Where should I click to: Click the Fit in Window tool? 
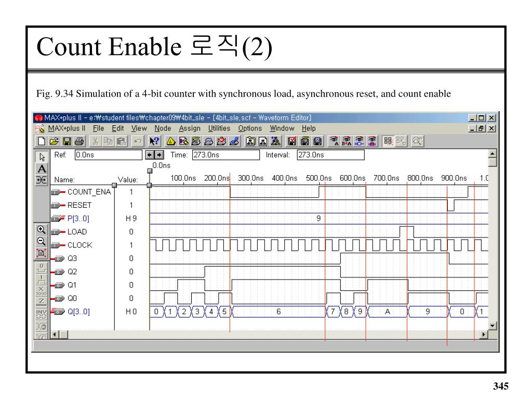pos(42,253)
